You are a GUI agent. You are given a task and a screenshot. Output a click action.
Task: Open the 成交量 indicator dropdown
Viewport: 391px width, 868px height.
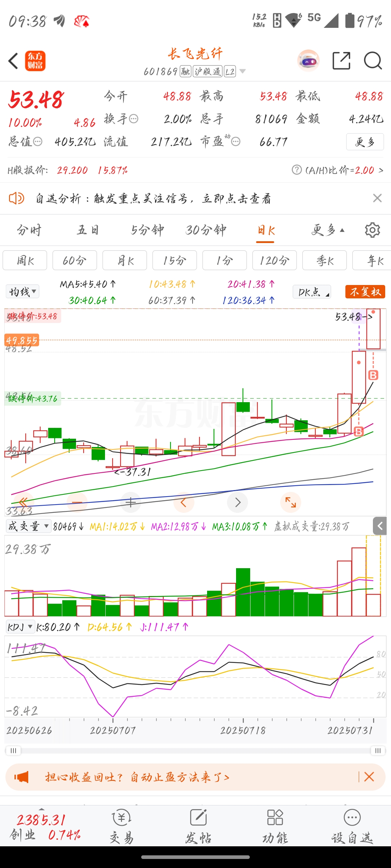(x=28, y=526)
